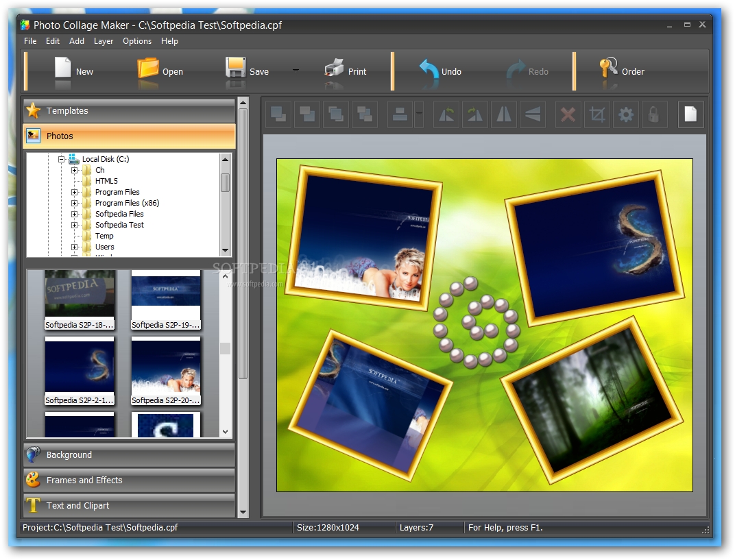Image resolution: width=735 pixels, height=560 pixels.
Task: Toggle the layer lock padlock icon
Action: [653, 114]
